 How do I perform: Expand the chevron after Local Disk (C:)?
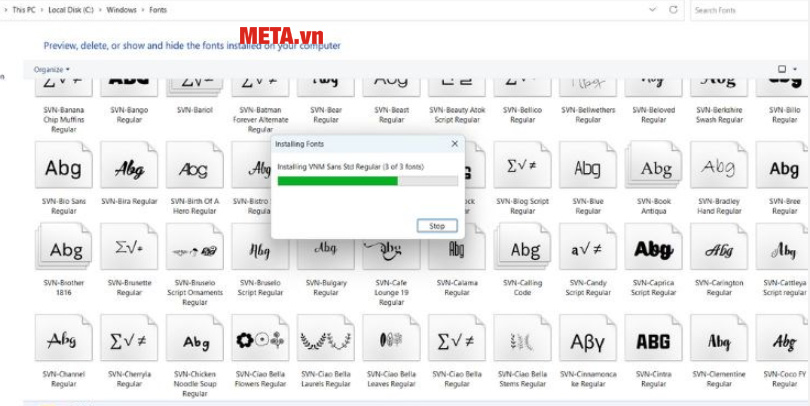(100, 10)
